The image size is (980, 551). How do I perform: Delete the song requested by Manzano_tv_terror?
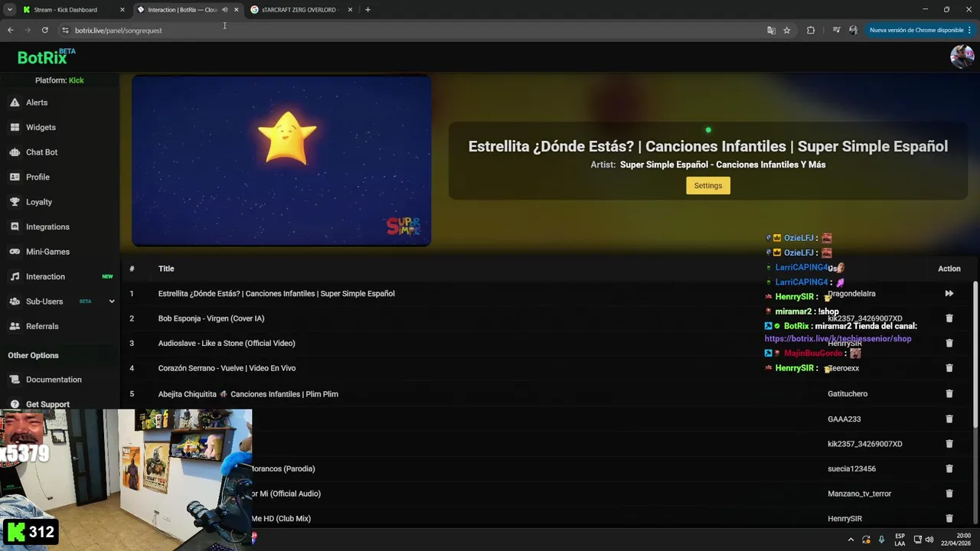949,494
